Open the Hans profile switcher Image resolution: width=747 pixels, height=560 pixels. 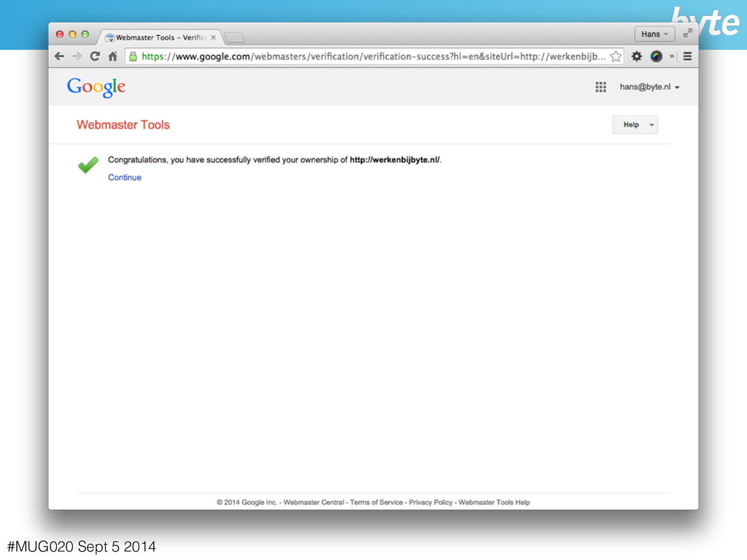[654, 34]
